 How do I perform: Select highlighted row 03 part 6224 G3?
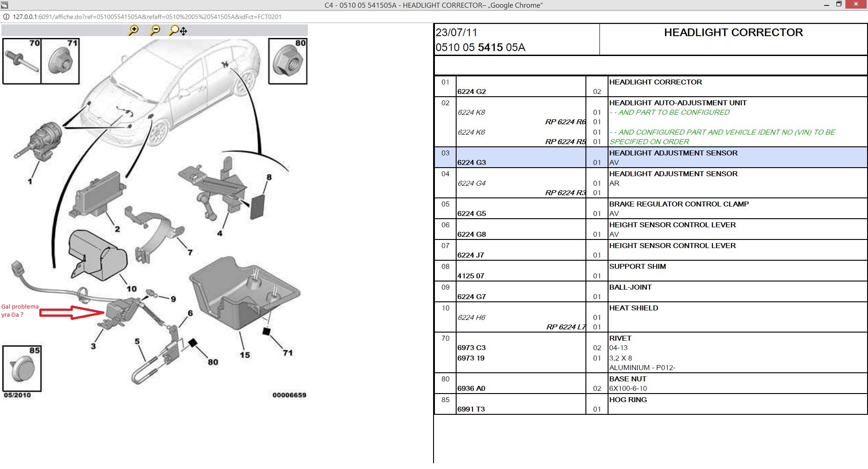[x=472, y=163]
